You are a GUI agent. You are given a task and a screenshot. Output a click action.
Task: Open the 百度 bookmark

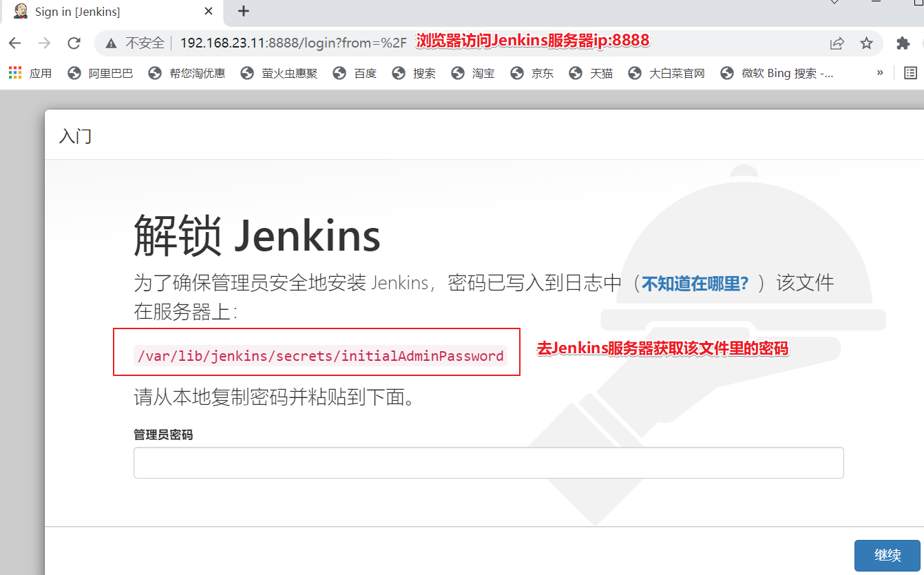(355, 73)
